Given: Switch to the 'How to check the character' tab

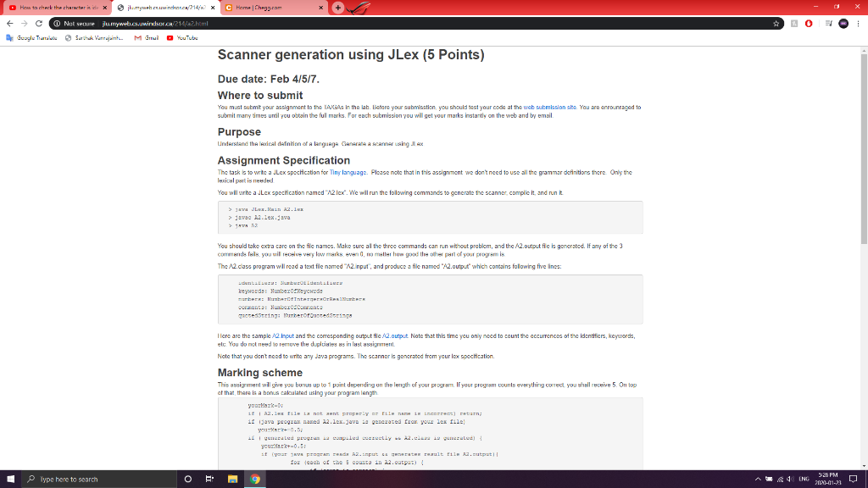Looking at the screenshot, I should (x=58, y=8).
